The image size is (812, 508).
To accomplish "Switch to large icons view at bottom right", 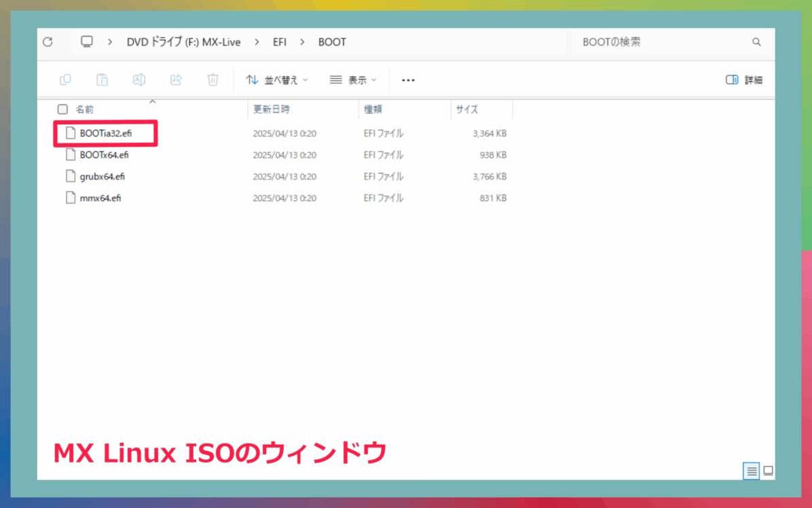I will coord(767,471).
